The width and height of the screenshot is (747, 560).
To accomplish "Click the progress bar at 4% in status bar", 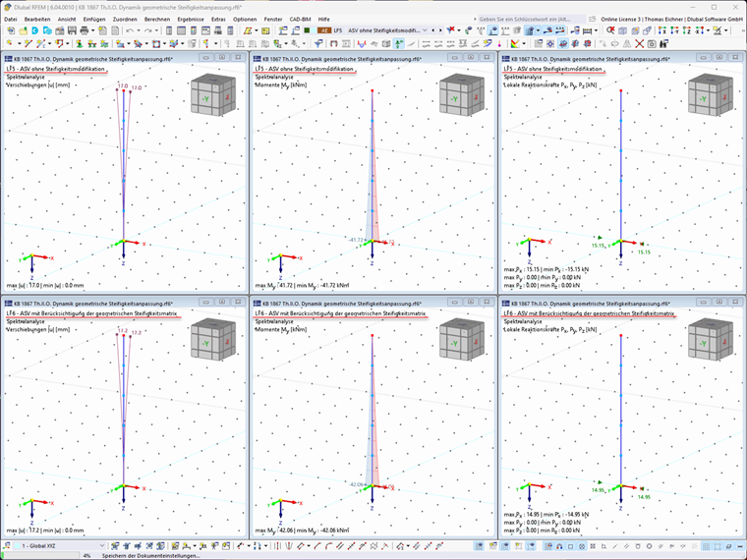I will [x=40, y=556].
